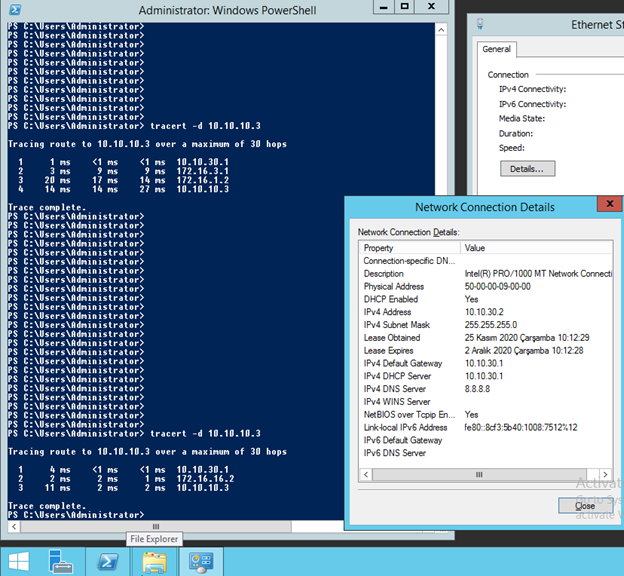Select the Connection-specific DN... row
Image resolution: width=624 pixels, height=576 pixels.
(x=486, y=261)
